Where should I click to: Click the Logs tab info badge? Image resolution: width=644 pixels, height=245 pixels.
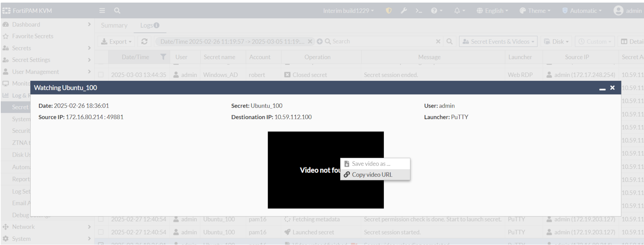(x=156, y=25)
